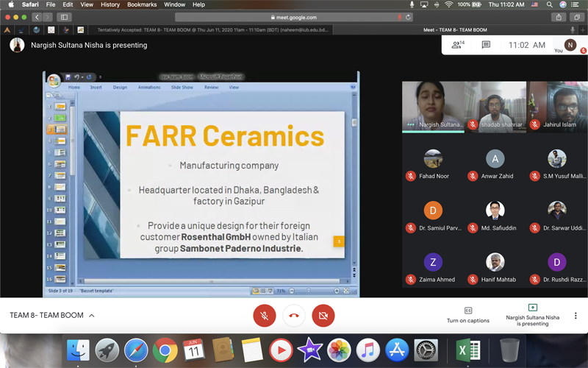
Task: Toggle Safari sidebar button
Action: tap(64, 17)
